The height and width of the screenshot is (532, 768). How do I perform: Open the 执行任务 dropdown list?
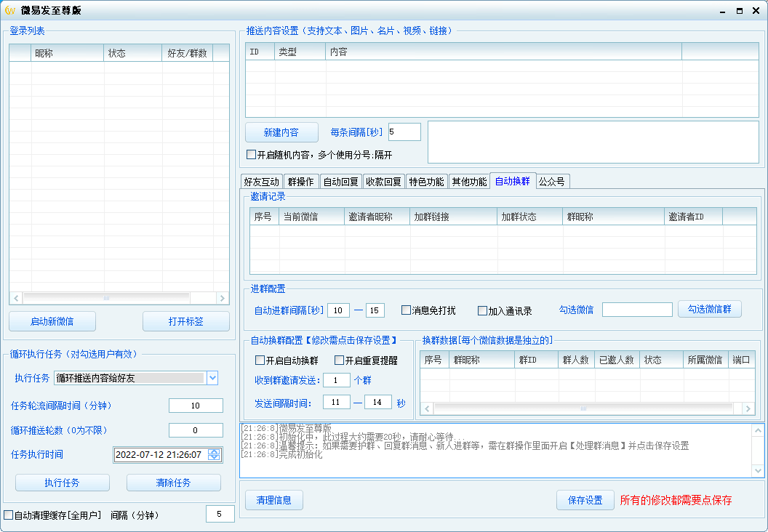click(212, 378)
